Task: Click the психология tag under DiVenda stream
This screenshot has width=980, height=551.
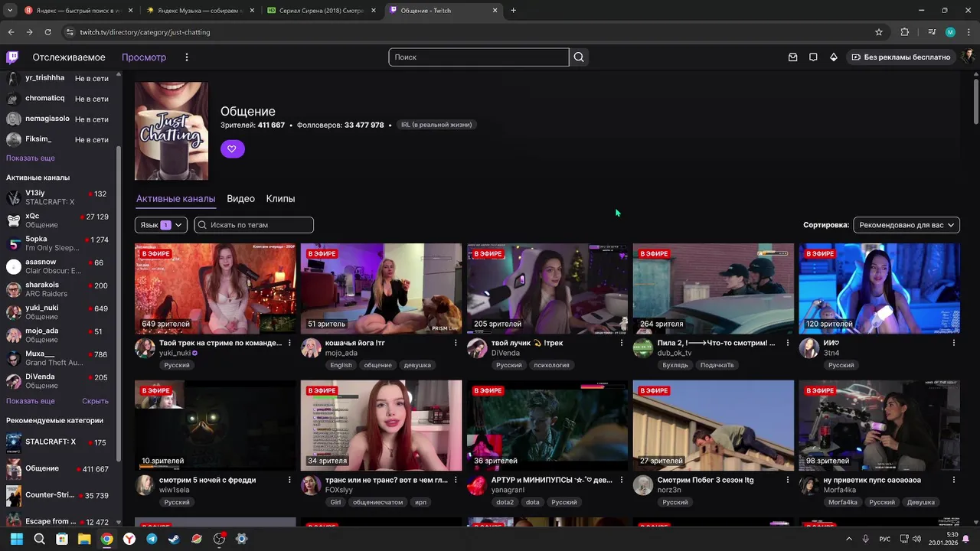Action: coord(551,365)
